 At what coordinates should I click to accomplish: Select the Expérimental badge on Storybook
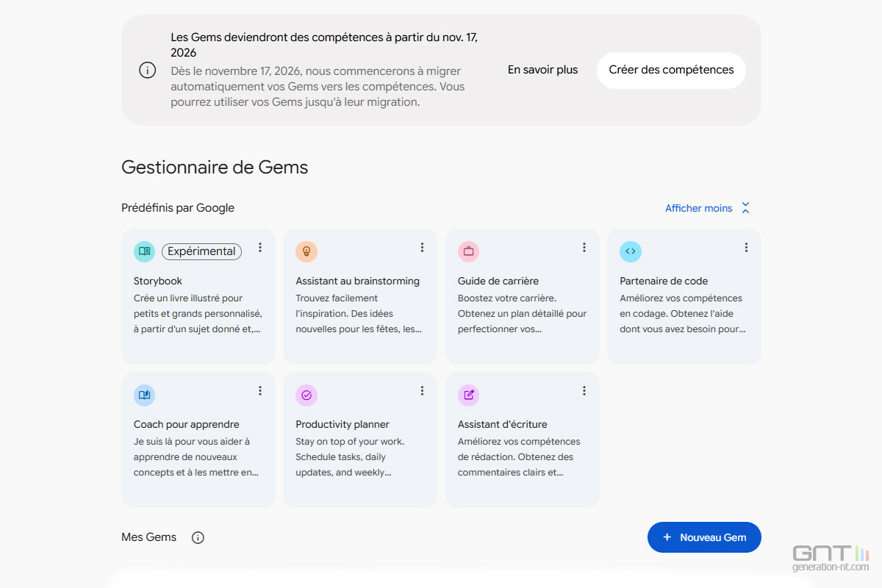(x=201, y=251)
